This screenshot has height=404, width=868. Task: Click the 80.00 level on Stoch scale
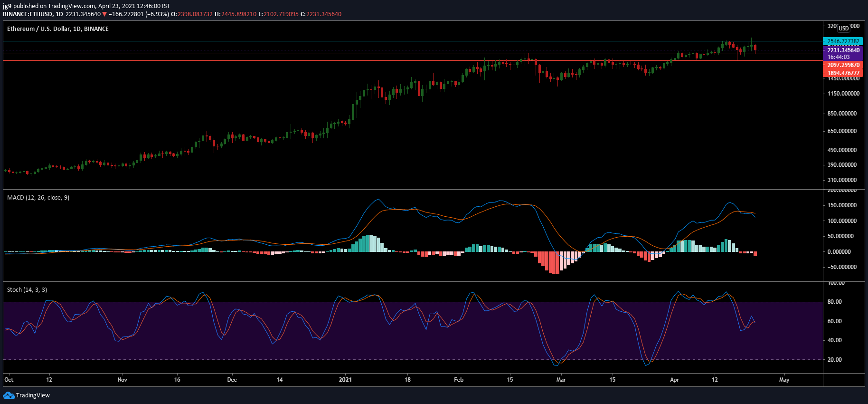pyautogui.click(x=835, y=302)
